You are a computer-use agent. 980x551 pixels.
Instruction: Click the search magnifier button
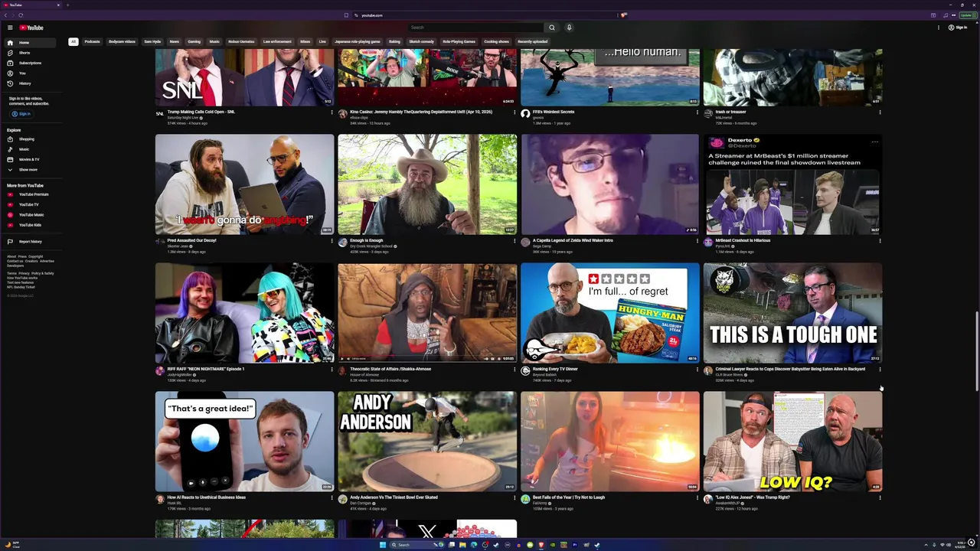(551, 28)
